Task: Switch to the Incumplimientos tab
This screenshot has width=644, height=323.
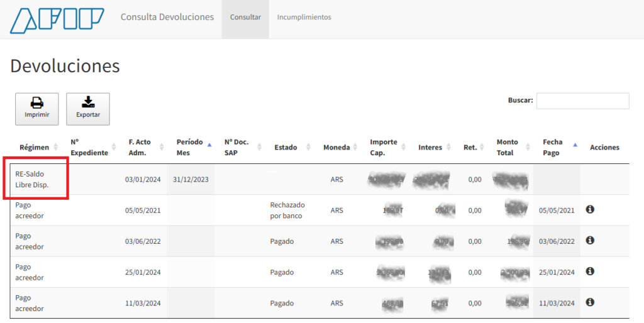Action: pyautogui.click(x=304, y=17)
